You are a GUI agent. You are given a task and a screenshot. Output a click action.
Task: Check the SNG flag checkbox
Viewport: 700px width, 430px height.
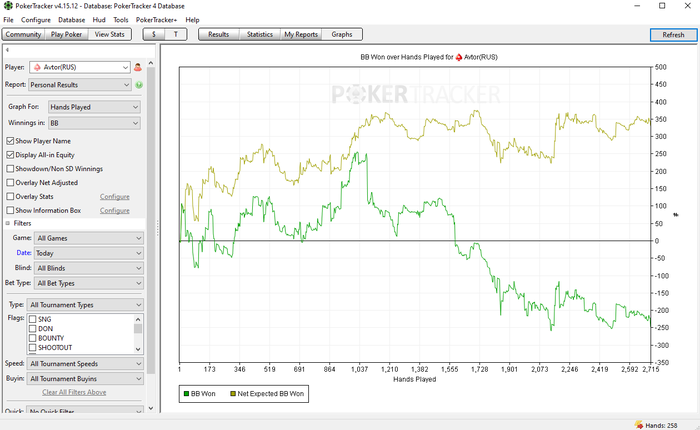33,319
